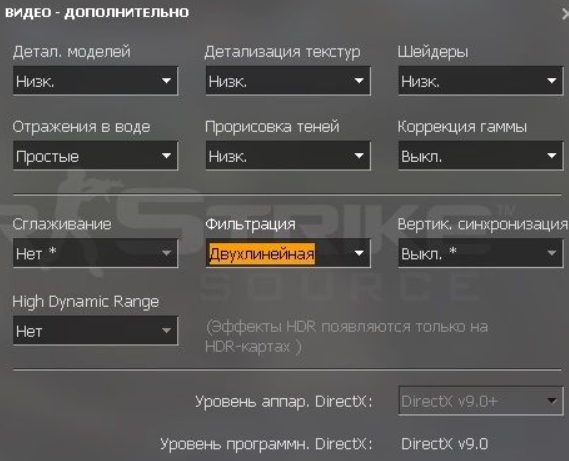Open the Коррекция гаммы dropdown
The width and height of the screenshot is (569, 461).
(480, 156)
